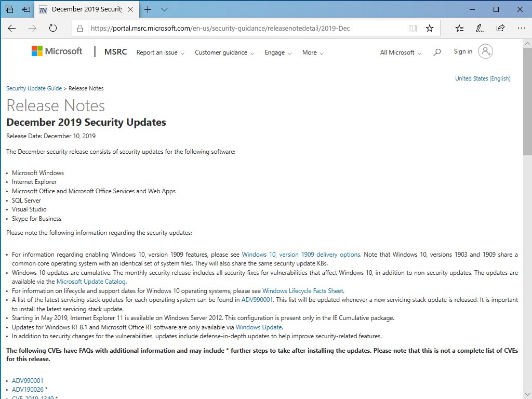Open ADV990001 in the CVE list
The width and height of the screenshot is (532, 399).
tap(28, 381)
